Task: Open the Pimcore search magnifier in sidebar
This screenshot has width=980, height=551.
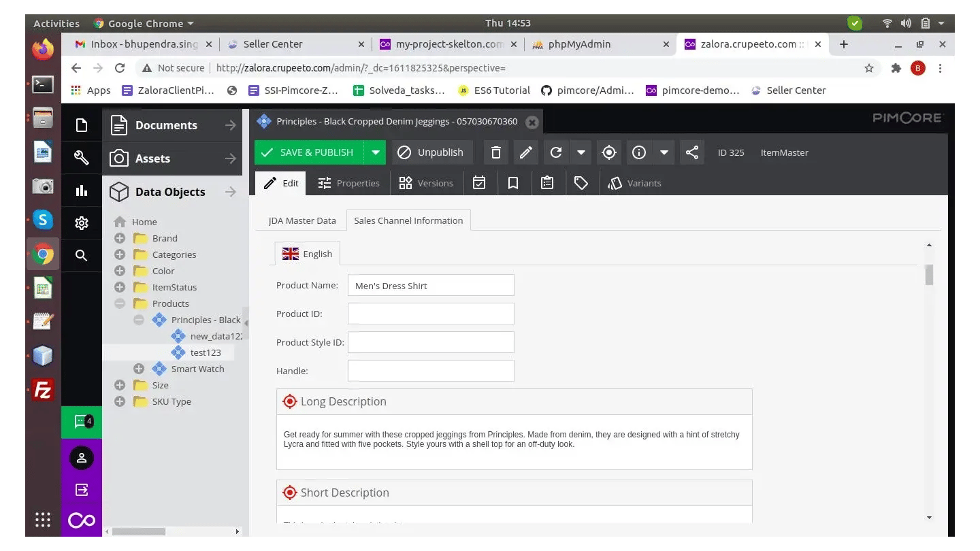Action: coord(82,255)
